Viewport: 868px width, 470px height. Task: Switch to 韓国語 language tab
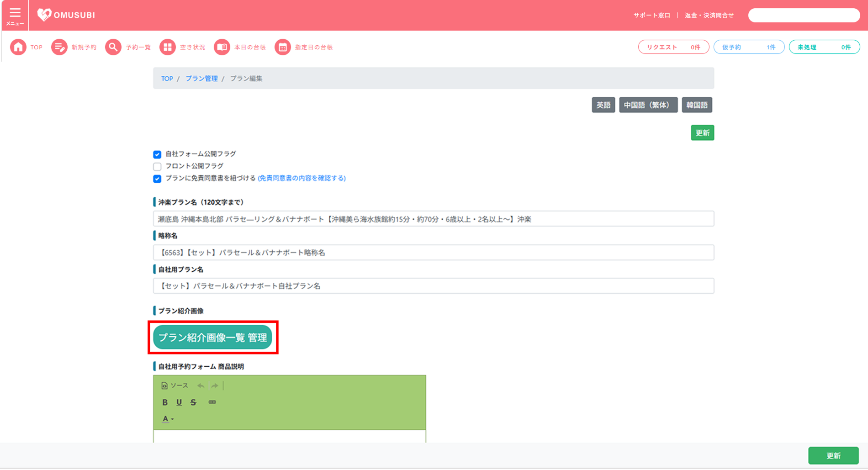(x=697, y=105)
